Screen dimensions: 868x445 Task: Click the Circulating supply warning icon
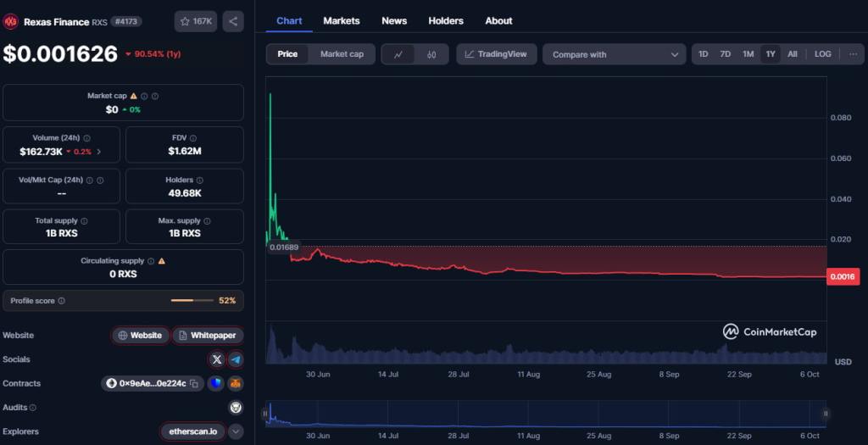(162, 261)
